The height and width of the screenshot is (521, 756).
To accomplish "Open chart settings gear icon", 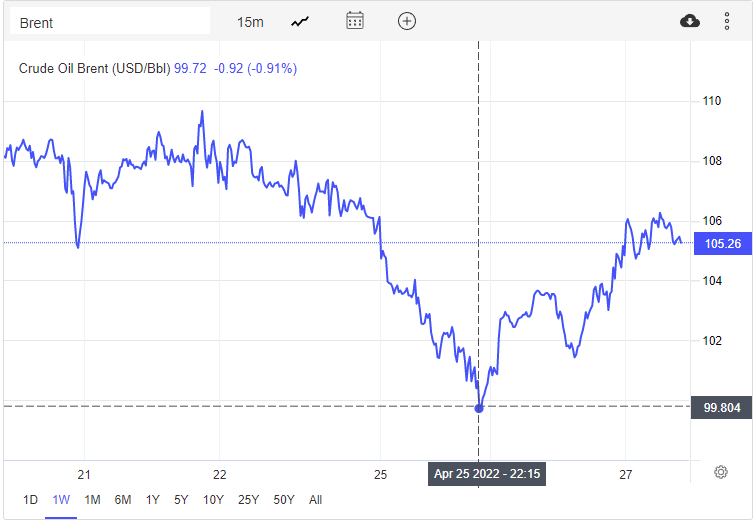I will pos(720,472).
